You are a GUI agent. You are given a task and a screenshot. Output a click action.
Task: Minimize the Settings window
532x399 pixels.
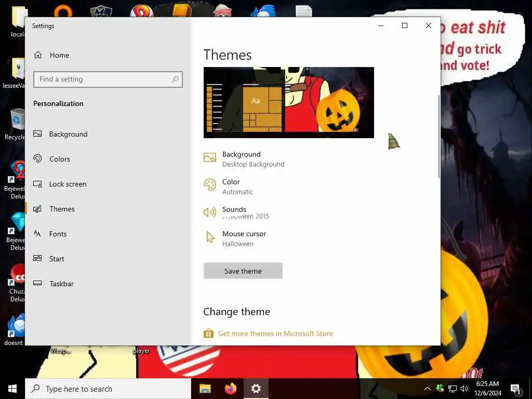(381, 25)
